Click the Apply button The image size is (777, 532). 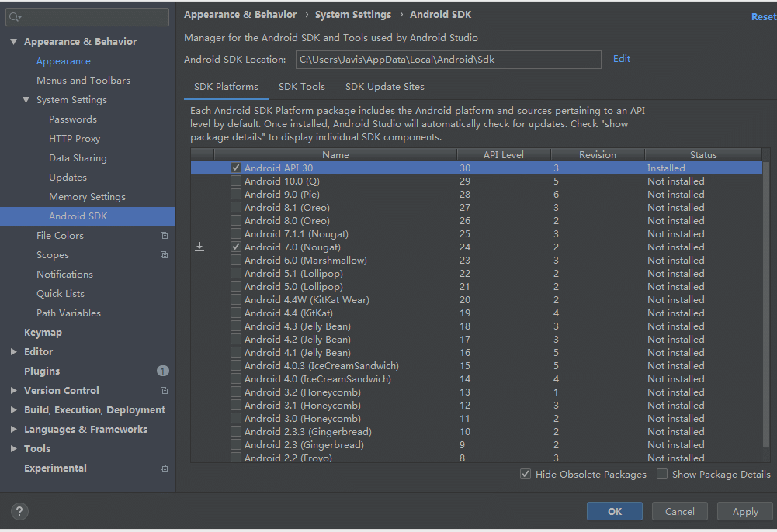click(745, 511)
